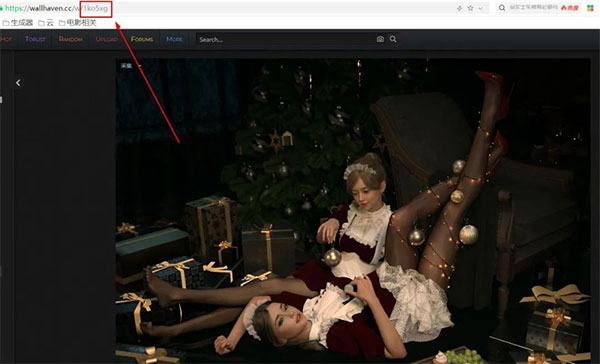The width and height of the screenshot is (600, 364).
Task: Click the Christmas wallpaper image
Action: tap(353, 211)
